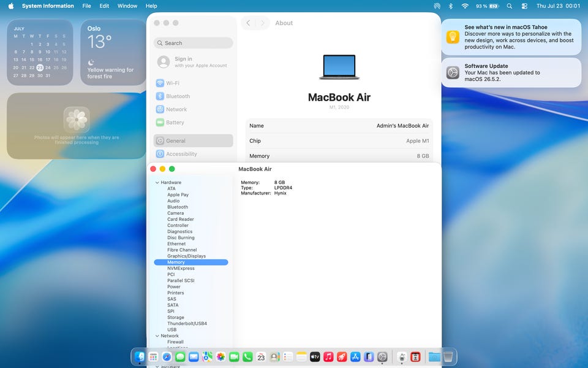This screenshot has width=588, height=368.
Task: Click the System Settings Search field
Action: point(193,43)
